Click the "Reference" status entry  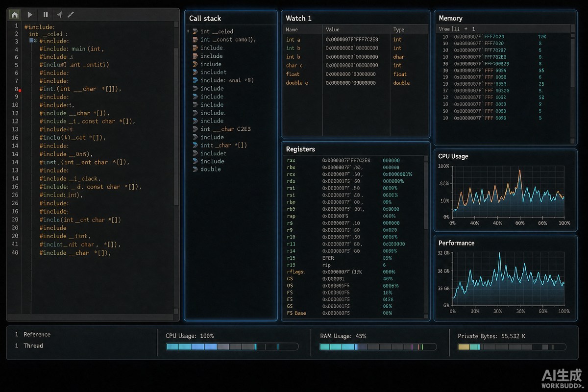coord(37,335)
